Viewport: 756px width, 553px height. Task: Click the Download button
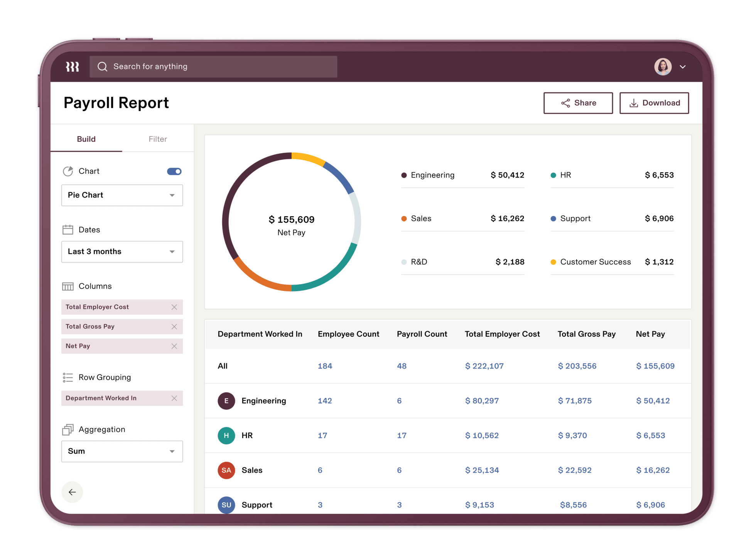tap(654, 103)
